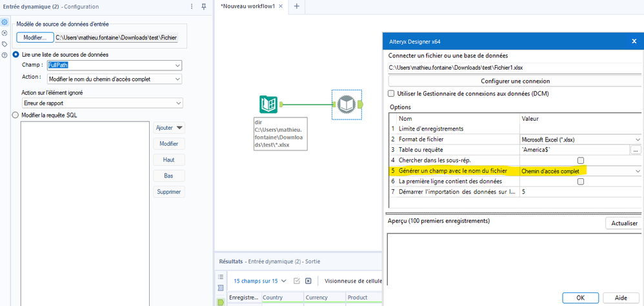Screen dimensions: 644x306
Task: Click the Limite d'enregistrements value cell
Action: pos(580,129)
